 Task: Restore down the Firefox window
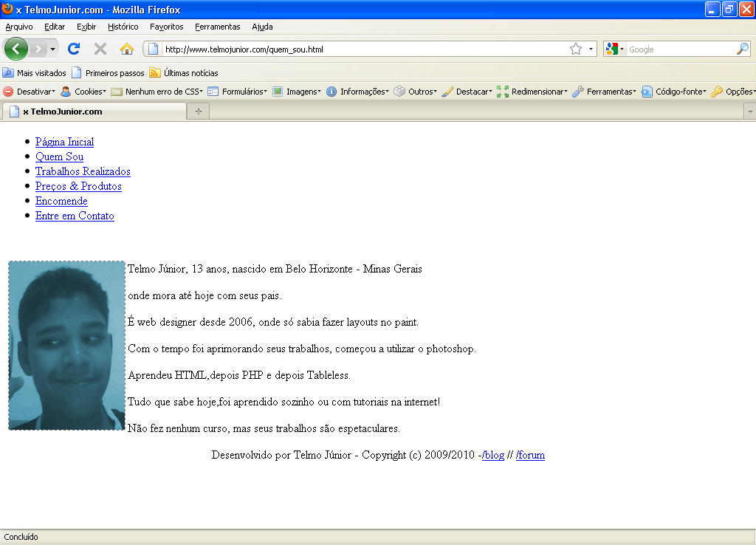[x=729, y=9]
